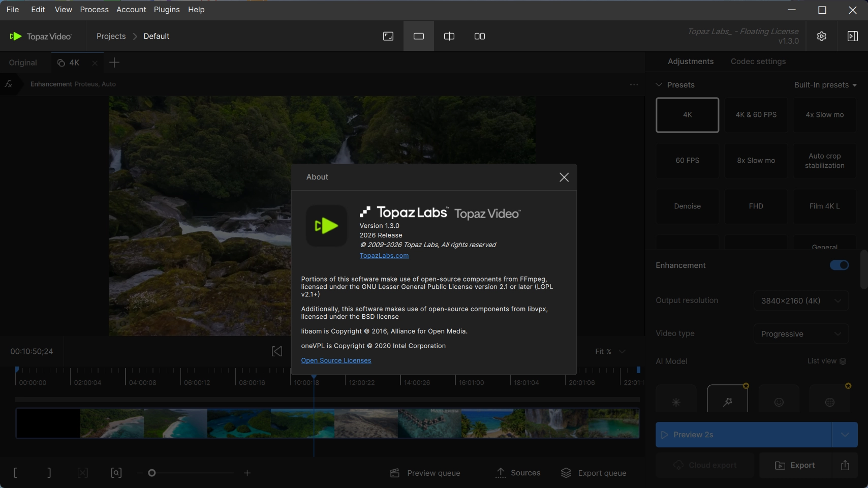This screenshot has height=488, width=868.
Task: Set trim in point bracket
Action: tap(15, 473)
